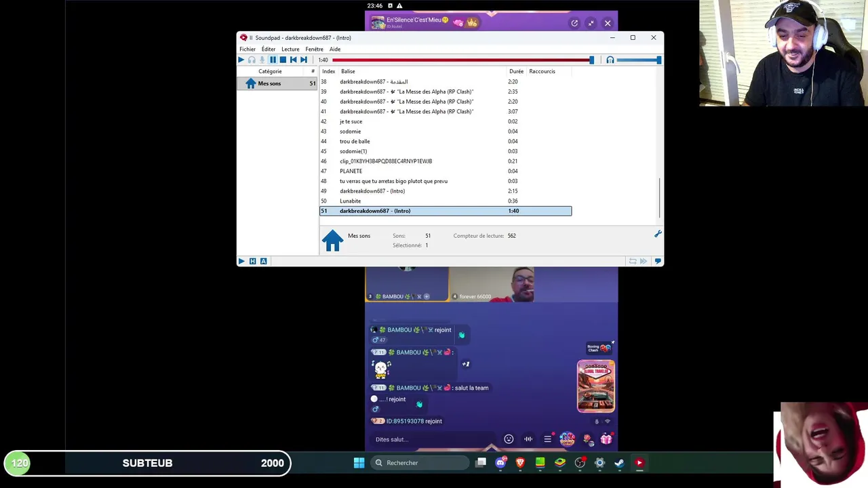
Task: Select the sound 'trou de balle'
Action: click(446, 141)
